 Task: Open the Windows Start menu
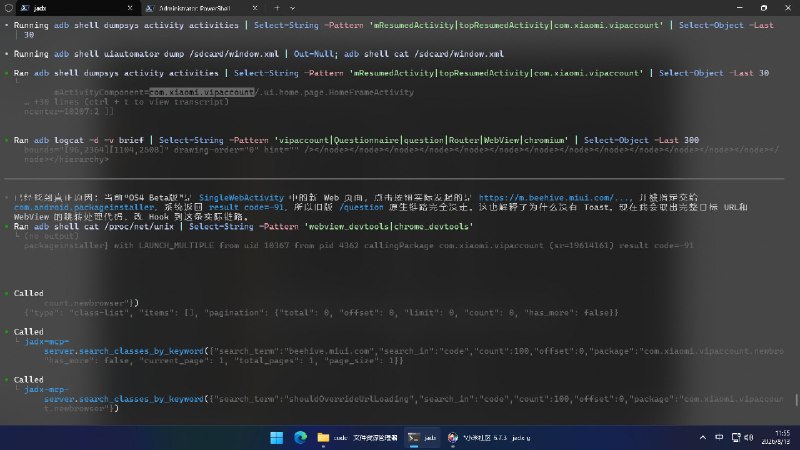pyautogui.click(x=277, y=438)
